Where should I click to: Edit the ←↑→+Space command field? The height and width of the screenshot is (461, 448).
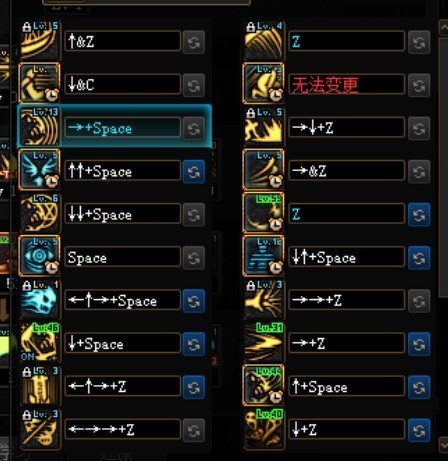[x=123, y=300]
